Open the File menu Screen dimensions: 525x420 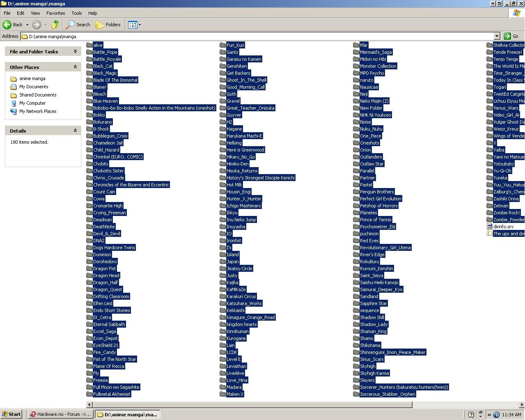coord(7,13)
